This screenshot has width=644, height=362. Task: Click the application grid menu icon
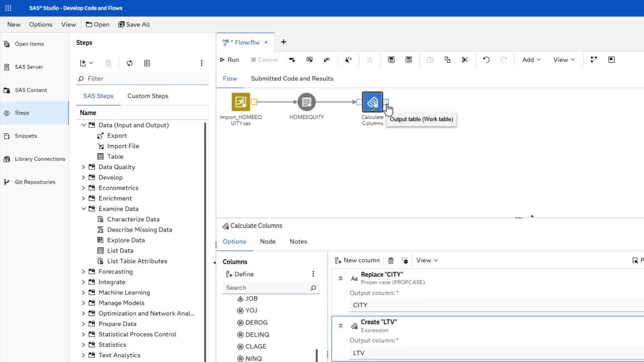tap(8, 8)
